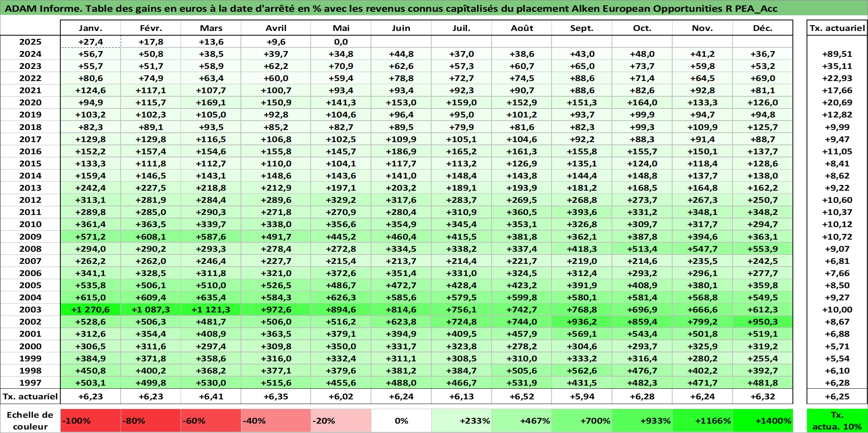Click the 2025 row label
This screenshot has height=433, width=868.
[x=30, y=42]
